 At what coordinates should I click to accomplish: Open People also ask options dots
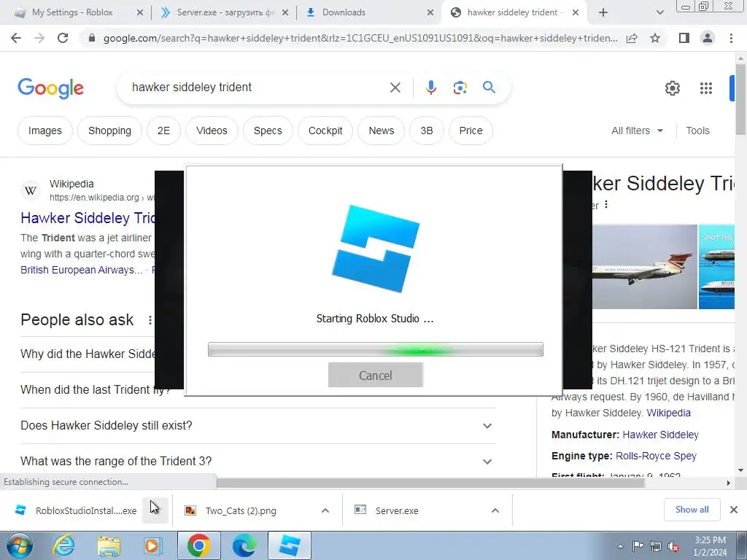[x=150, y=320]
